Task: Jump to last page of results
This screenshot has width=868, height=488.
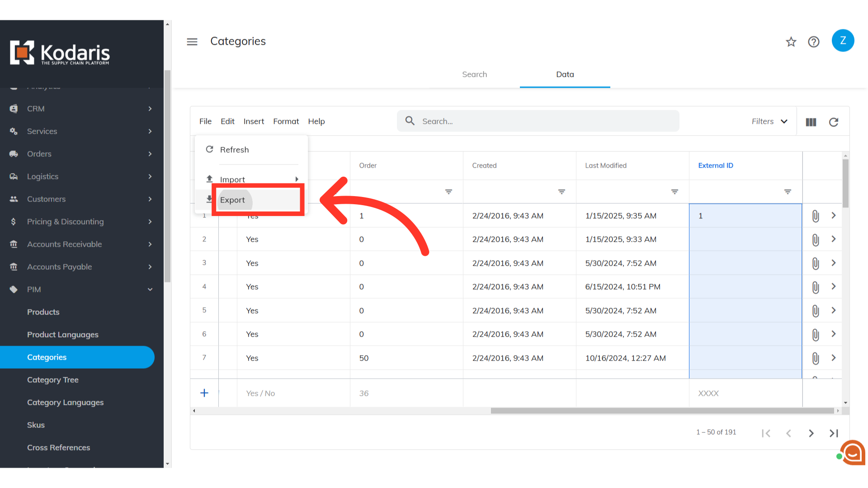Action: tap(834, 433)
